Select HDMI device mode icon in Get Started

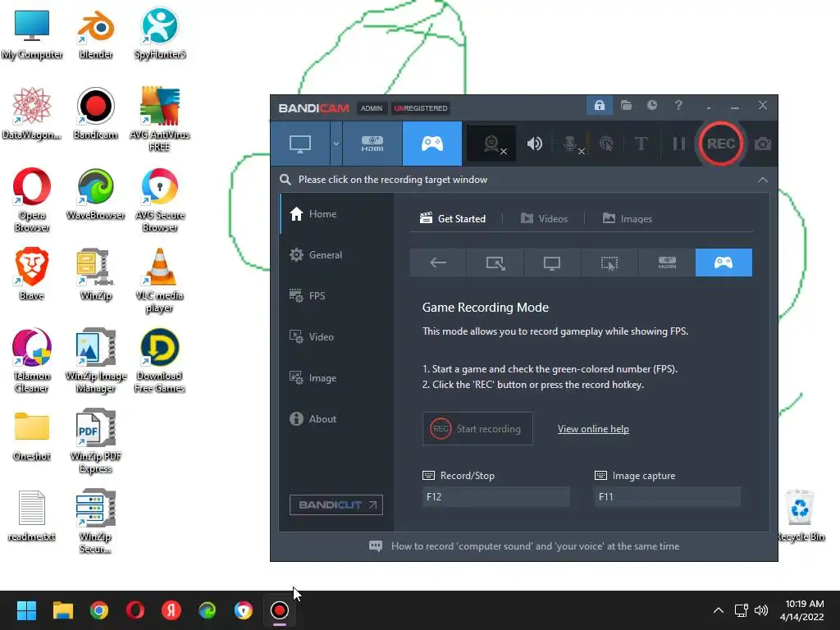[x=666, y=262]
